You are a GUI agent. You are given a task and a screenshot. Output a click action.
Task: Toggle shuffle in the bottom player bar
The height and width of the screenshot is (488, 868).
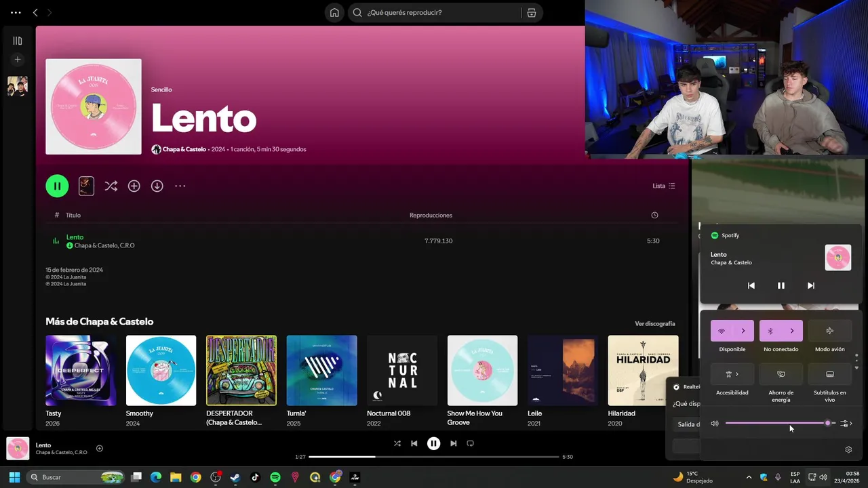coord(397,443)
